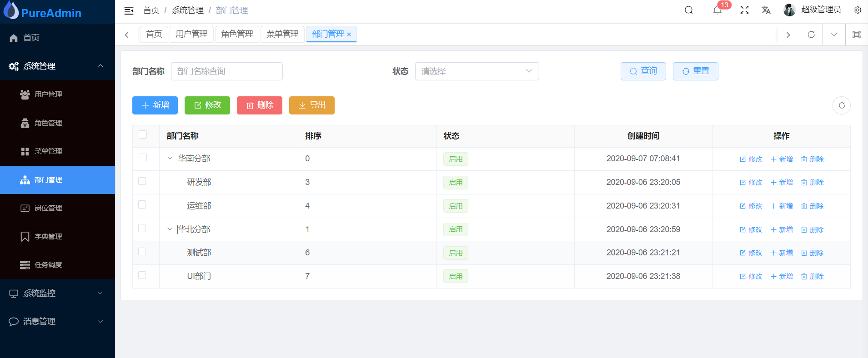Click the user avatar image
This screenshot has width=868, height=358.
tap(789, 10)
